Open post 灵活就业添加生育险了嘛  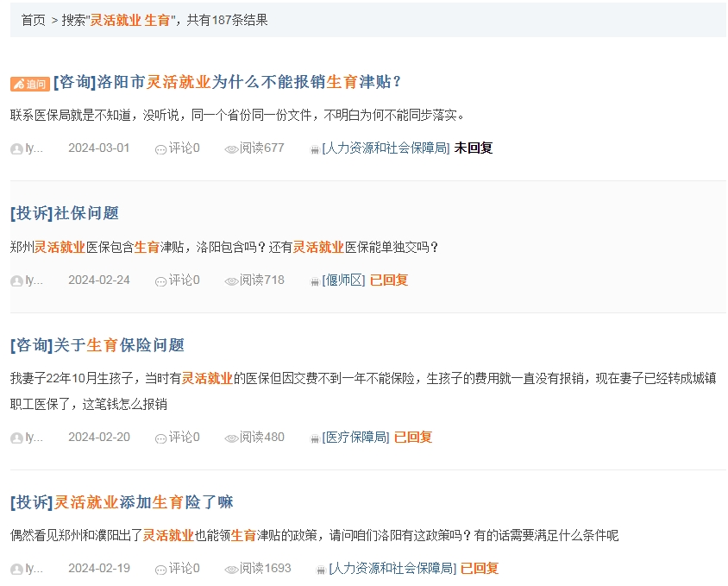point(122,502)
